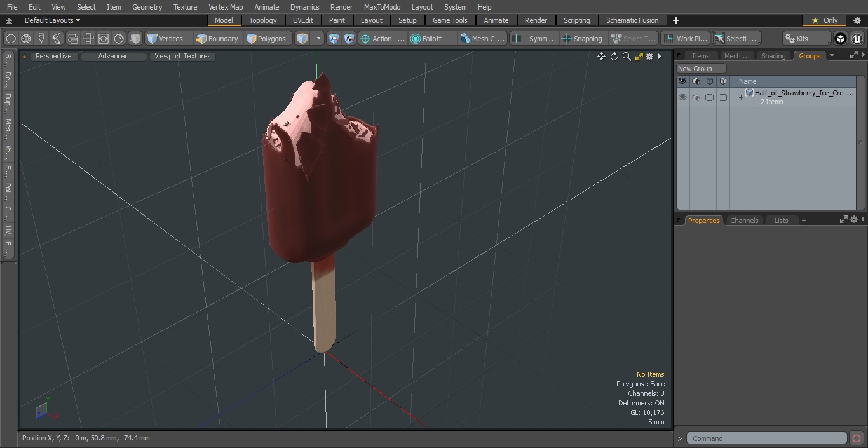The image size is (868, 448).
Task: Click the Unity cube icon
Action: tap(841, 39)
